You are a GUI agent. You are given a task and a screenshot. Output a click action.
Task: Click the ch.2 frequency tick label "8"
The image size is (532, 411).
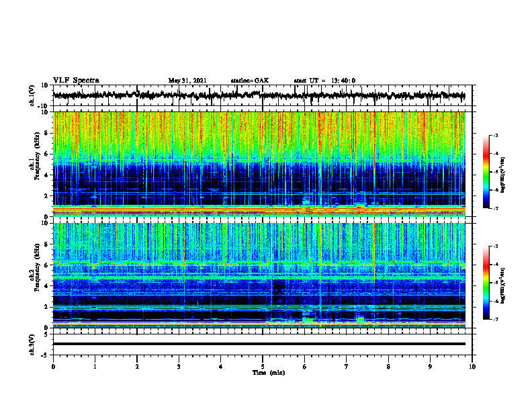[x=46, y=244]
